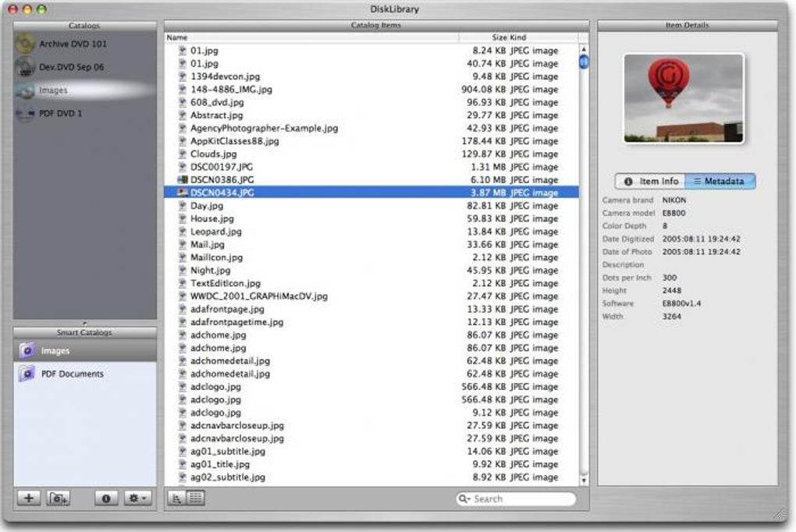Open the gear action menu
Image resolution: width=796 pixels, height=532 pixels.
pos(137,498)
